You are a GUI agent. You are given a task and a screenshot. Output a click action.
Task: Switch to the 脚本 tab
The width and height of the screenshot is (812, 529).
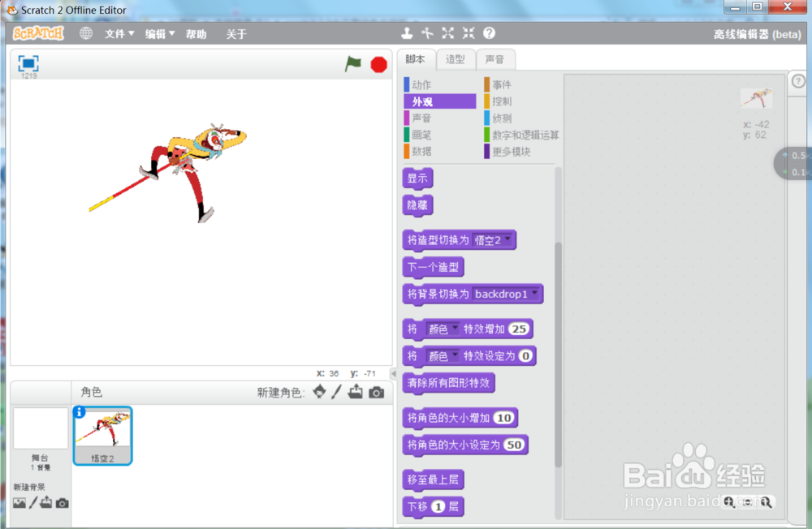click(415, 59)
